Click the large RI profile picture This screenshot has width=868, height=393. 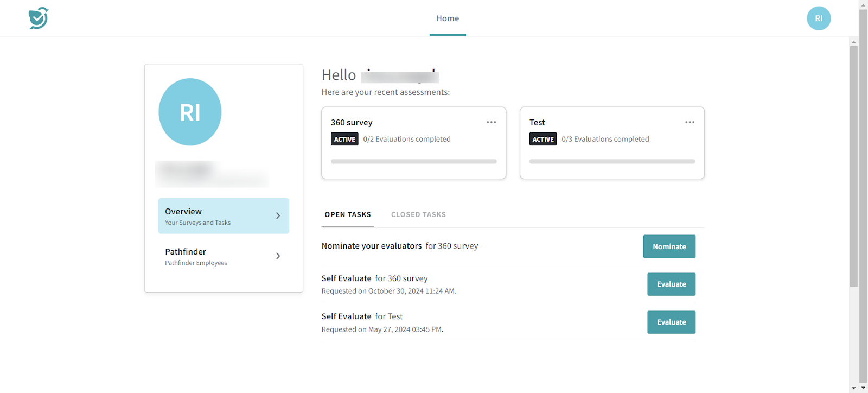190,112
